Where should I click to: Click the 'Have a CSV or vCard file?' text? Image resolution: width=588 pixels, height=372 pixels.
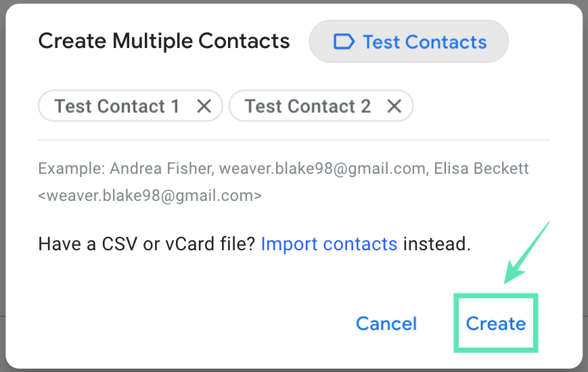point(146,243)
